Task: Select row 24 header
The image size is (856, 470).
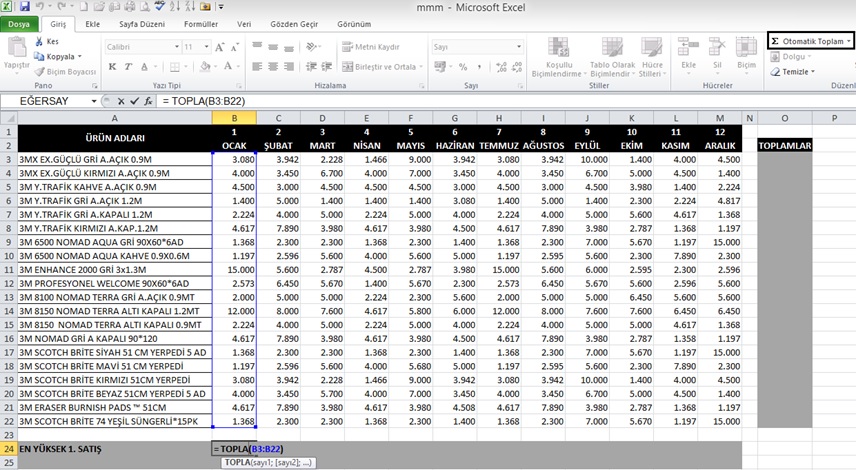Action: tap(9, 449)
